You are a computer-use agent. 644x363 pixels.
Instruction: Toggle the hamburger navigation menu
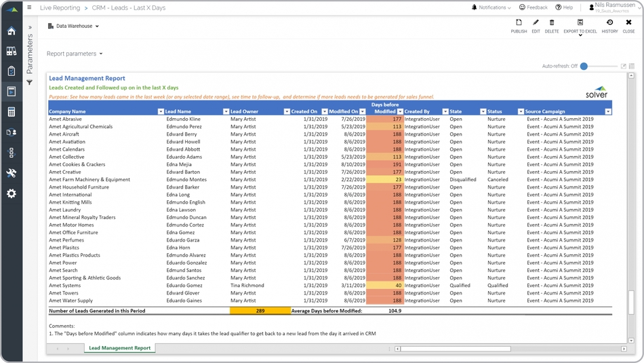tap(29, 8)
